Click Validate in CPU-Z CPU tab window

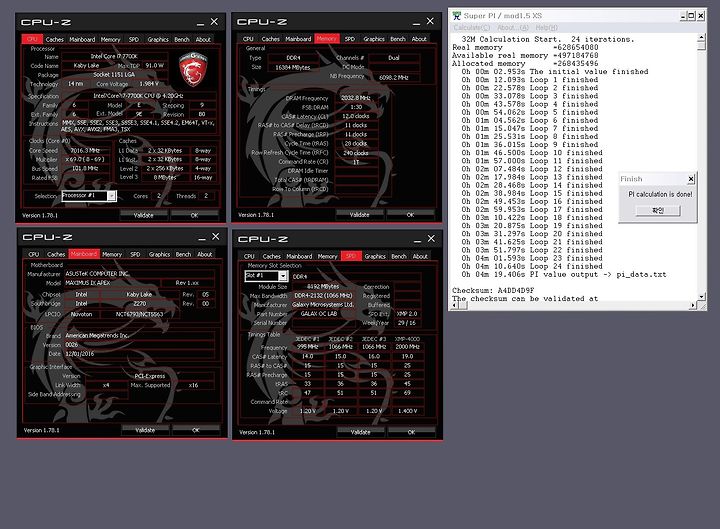[x=144, y=215]
